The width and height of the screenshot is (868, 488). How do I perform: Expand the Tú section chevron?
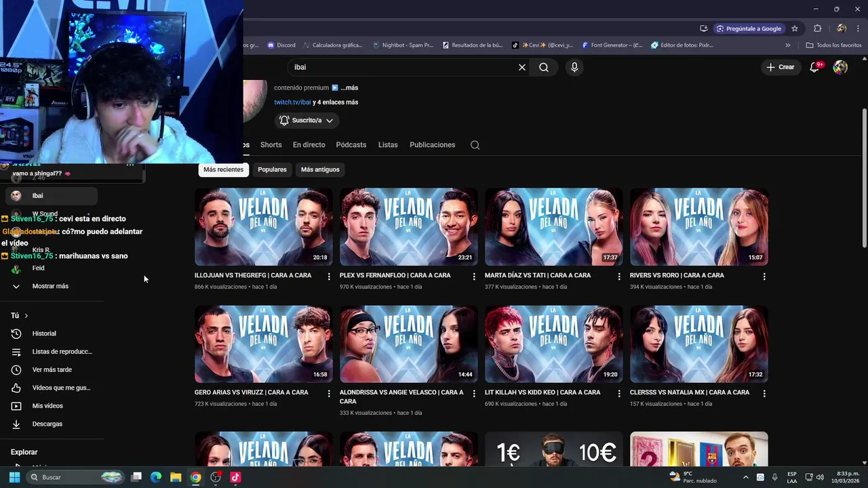pyautogui.click(x=26, y=316)
